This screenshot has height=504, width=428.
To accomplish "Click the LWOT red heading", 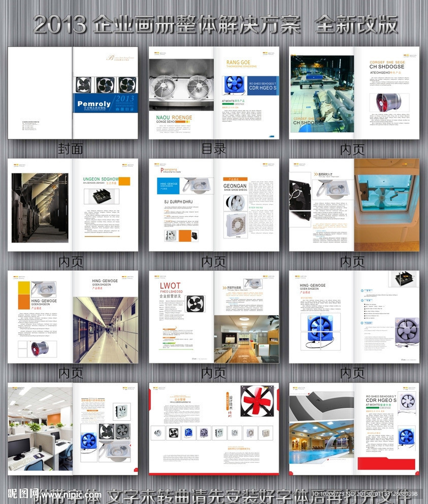I will (170, 285).
